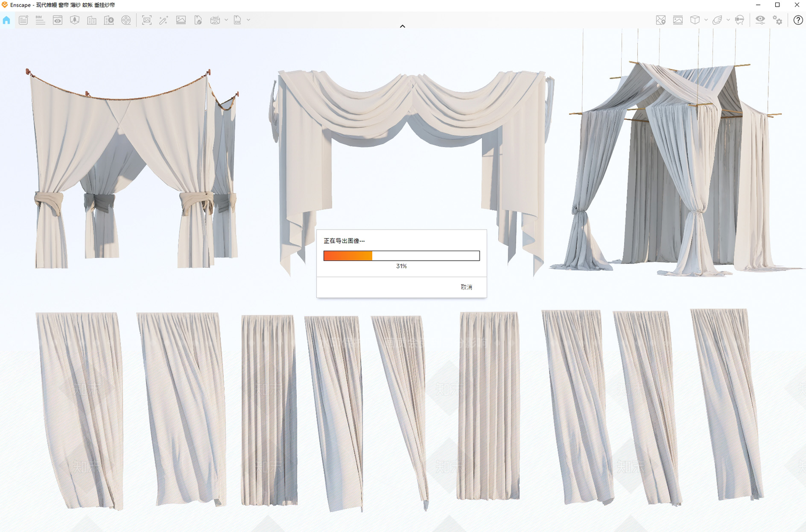Expand the wing navigation dropdown arrow

728,20
